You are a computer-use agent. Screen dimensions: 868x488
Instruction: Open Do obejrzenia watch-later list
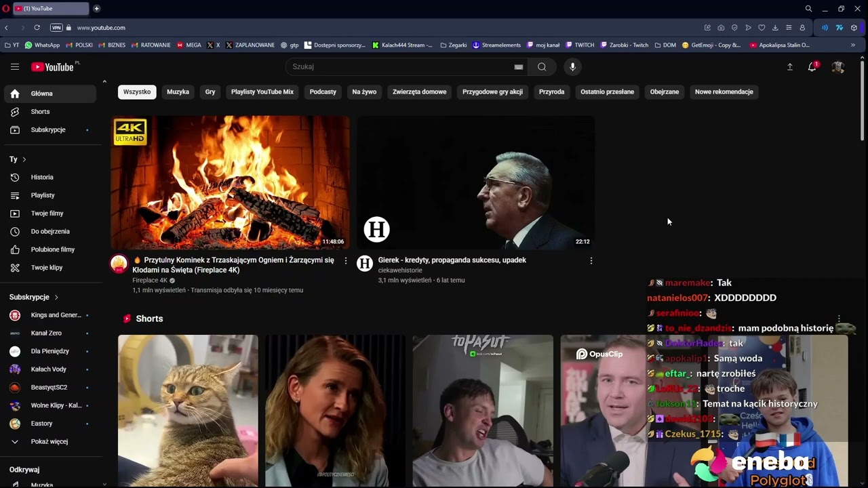pyautogui.click(x=50, y=231)
